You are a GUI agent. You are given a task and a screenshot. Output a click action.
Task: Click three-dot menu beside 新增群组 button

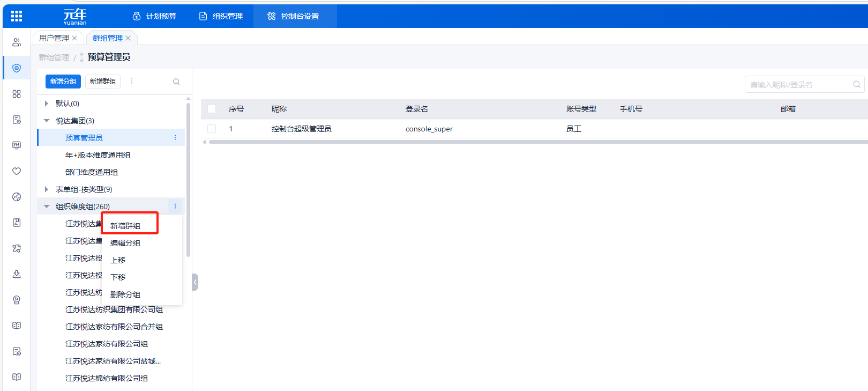click(132, 82)
